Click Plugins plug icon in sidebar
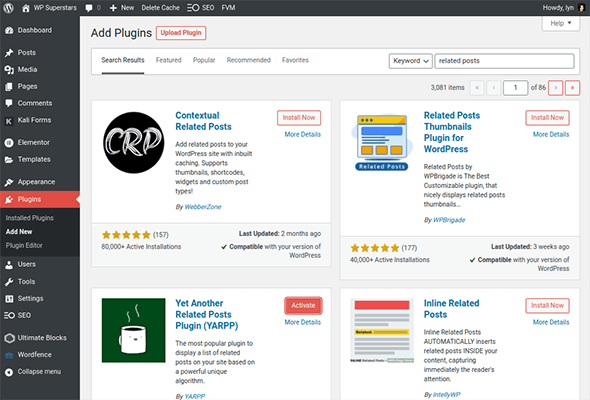The width and height of the screenshot is (590, 400). 9,199
